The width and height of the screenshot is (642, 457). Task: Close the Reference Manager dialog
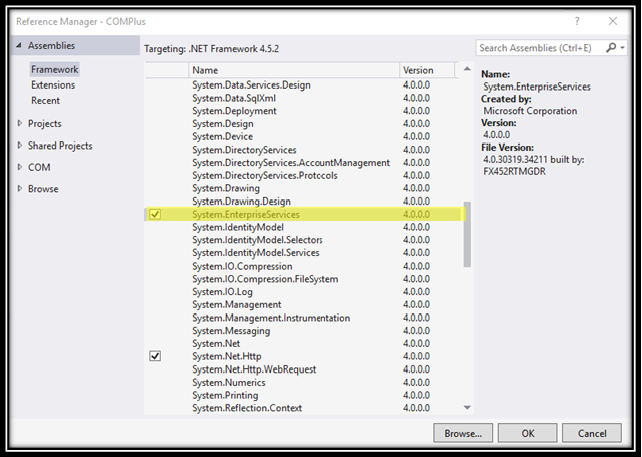613,21
